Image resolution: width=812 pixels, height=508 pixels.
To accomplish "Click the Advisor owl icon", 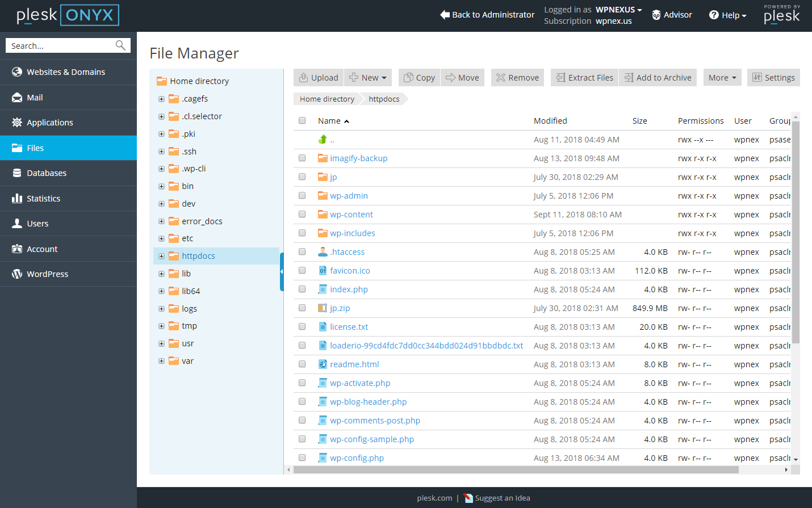I will tap(656, 15).
